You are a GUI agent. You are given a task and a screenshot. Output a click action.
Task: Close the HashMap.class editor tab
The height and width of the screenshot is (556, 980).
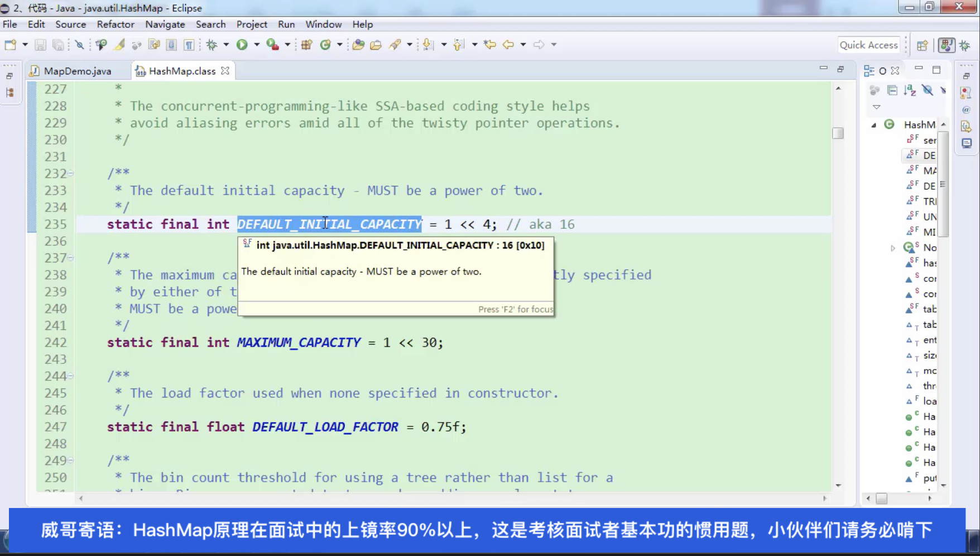[225, 71]
